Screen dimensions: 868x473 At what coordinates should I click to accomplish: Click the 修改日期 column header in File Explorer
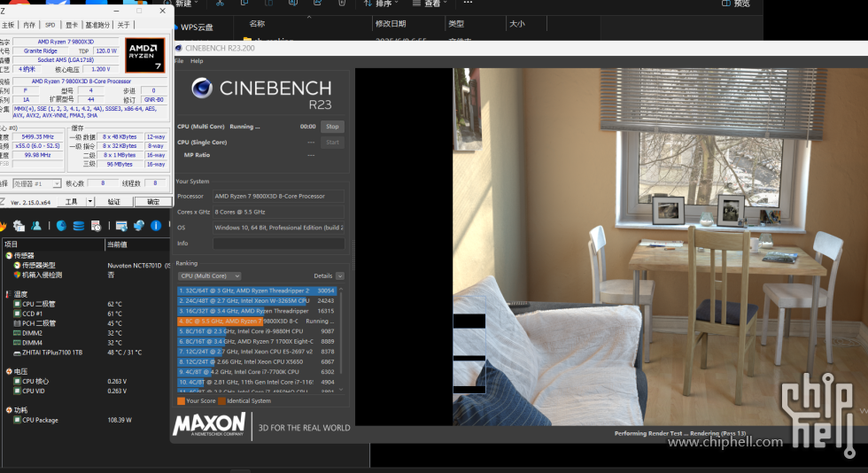408,24
